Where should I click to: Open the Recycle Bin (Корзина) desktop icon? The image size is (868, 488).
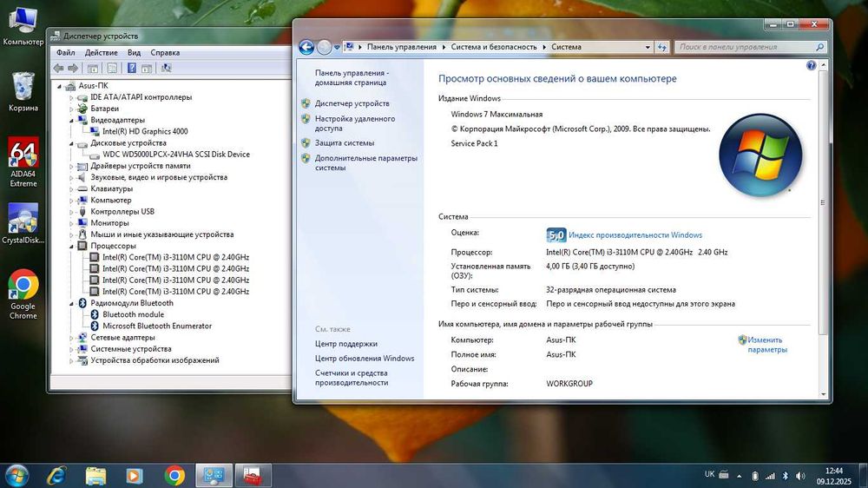coord(23,91)
